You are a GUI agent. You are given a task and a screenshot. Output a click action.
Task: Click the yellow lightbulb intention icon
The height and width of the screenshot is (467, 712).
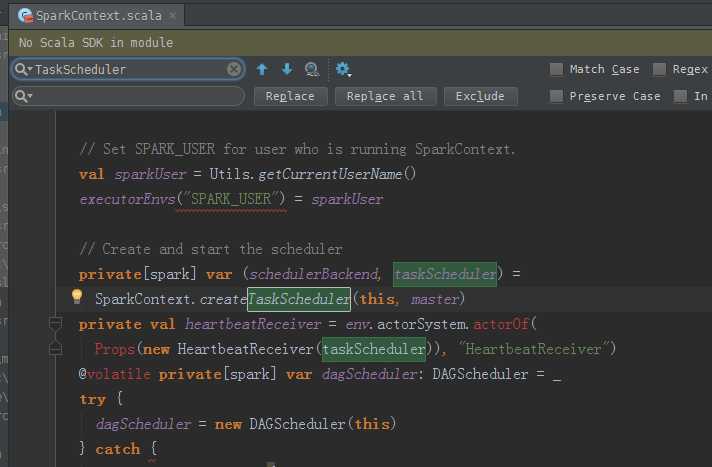(77, 296)
